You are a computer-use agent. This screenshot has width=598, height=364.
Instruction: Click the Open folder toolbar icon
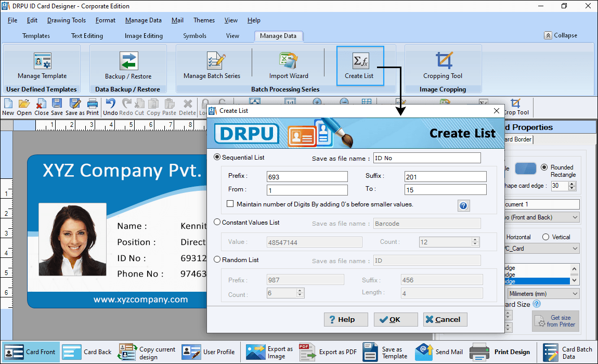tap(24, 107)
